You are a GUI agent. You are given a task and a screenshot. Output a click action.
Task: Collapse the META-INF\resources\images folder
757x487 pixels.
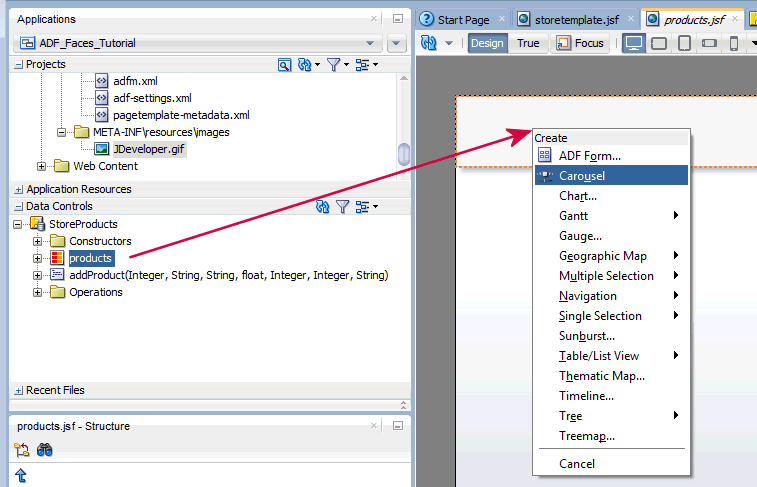(61, 132)
